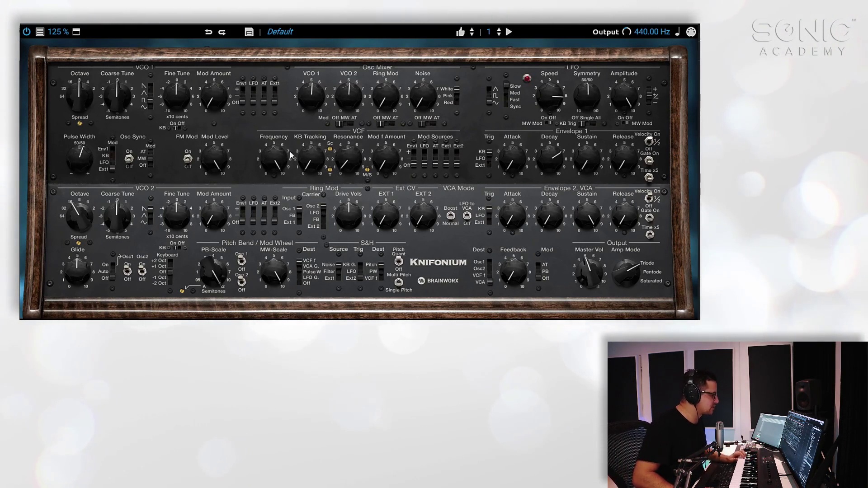Open the Default preset name field

[280, 32]
